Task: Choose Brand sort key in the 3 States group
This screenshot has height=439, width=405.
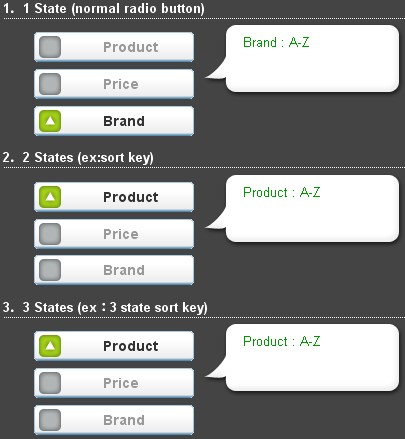Action: 114,420
